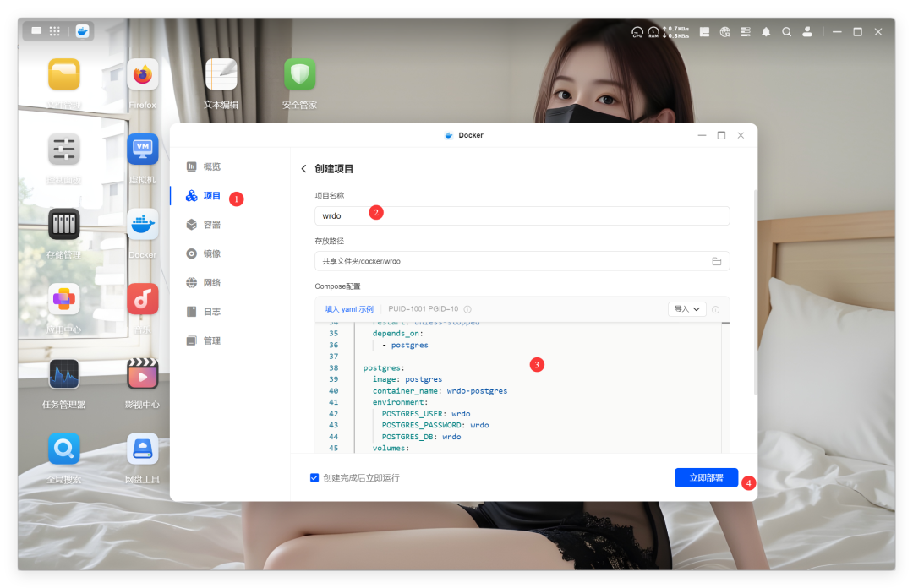Open the app grid launcher icon
The height and width of the screenshot is (588, 913).
tap(55, 31)
